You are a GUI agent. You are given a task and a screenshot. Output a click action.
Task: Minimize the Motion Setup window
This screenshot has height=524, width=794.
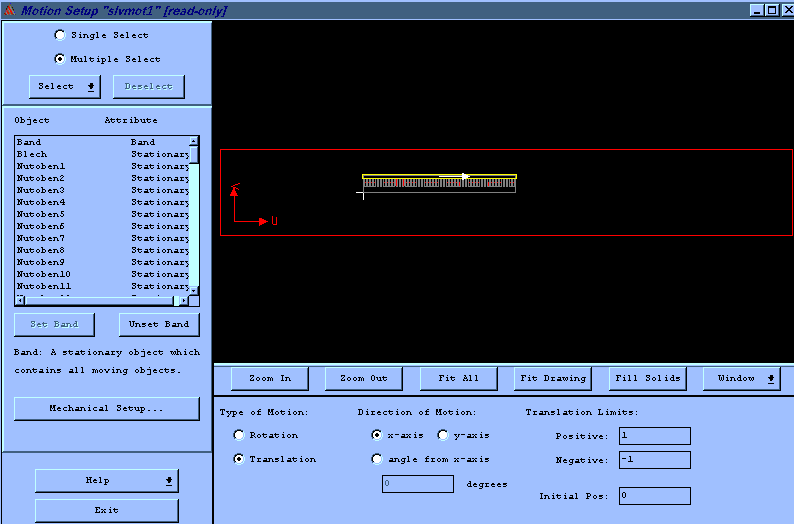(x=756, y=10)
